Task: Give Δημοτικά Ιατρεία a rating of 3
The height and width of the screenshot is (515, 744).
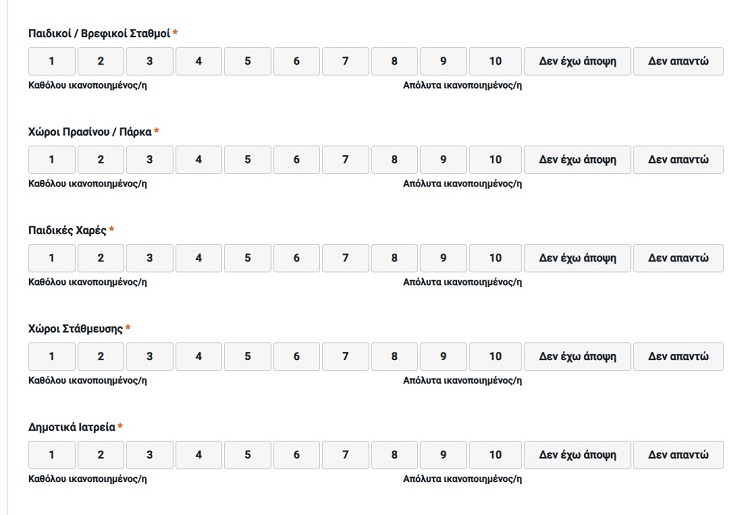Action: click(150, 455)
